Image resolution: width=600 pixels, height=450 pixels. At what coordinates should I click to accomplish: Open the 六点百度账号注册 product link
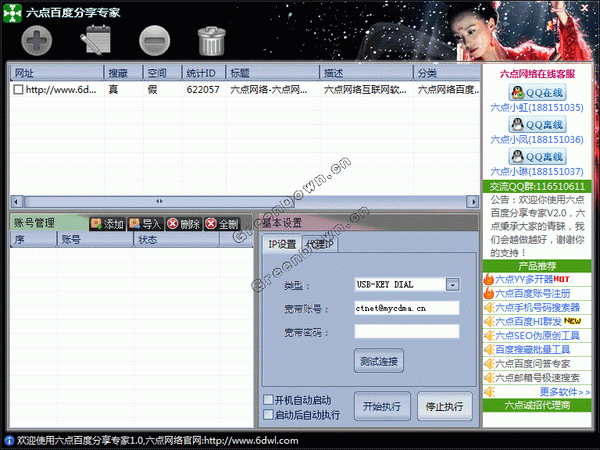[533, 293]
